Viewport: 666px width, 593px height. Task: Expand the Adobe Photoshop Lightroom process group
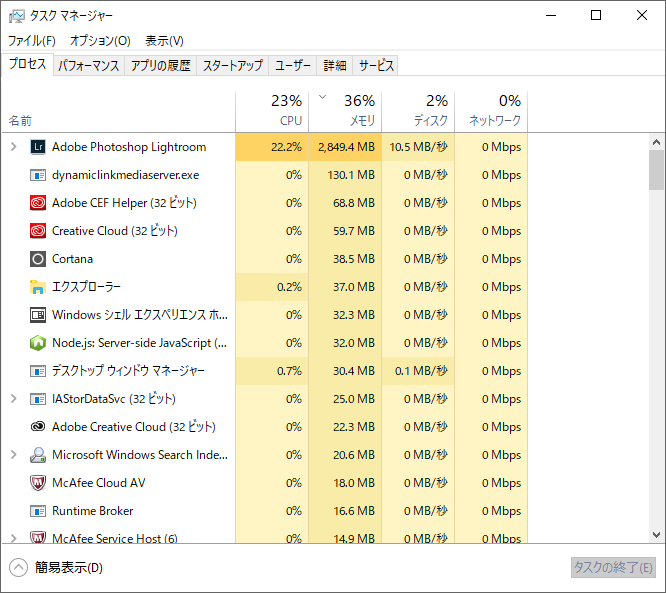pos(14,147)
